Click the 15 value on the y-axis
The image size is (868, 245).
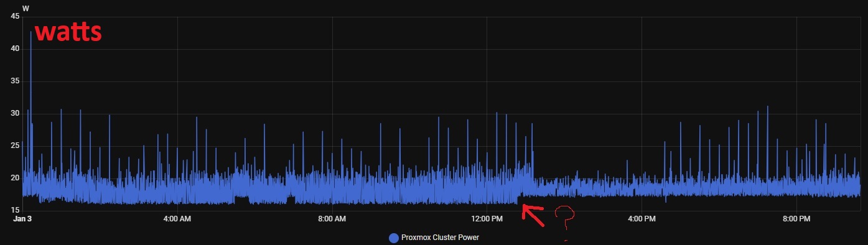(x=15, y=210)
